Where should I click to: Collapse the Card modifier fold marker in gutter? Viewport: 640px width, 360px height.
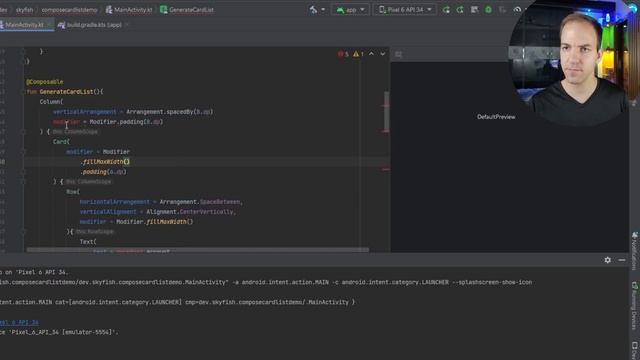point(23,152)
